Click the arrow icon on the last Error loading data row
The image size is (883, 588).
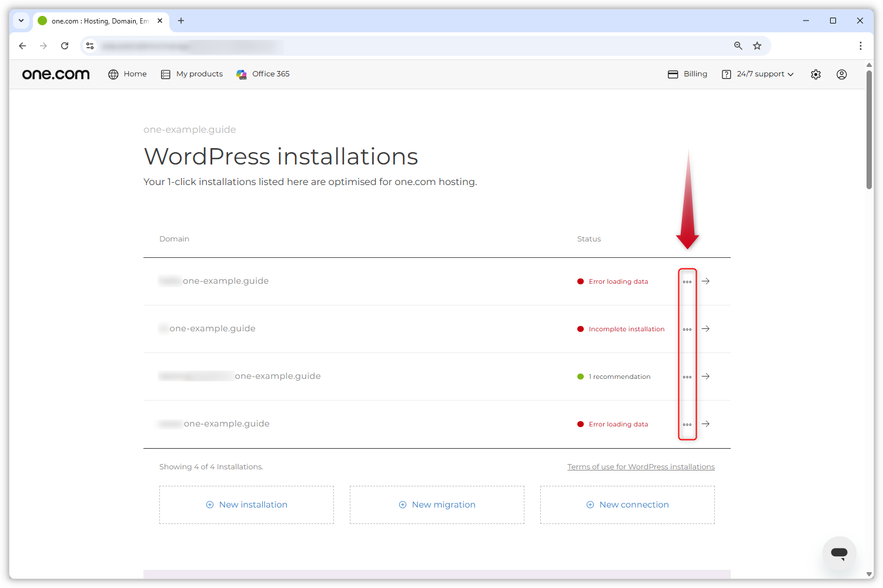pyautogui.click(x=706, y=424)
